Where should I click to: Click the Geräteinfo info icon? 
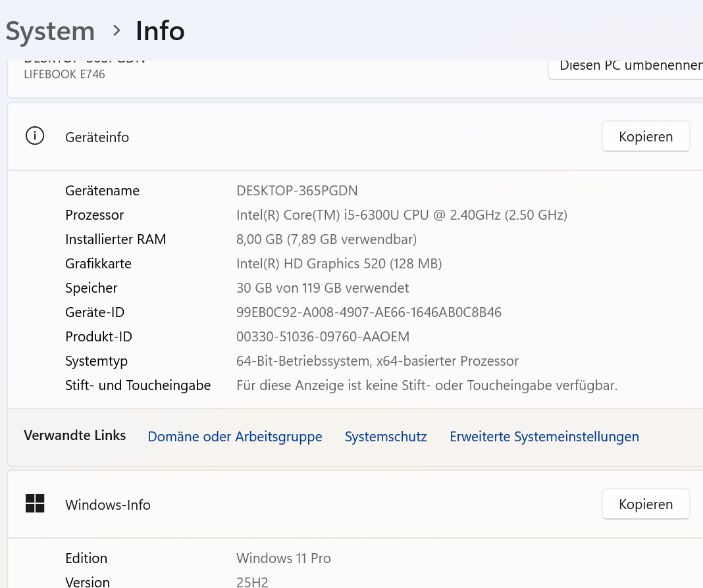click(35, 135)
